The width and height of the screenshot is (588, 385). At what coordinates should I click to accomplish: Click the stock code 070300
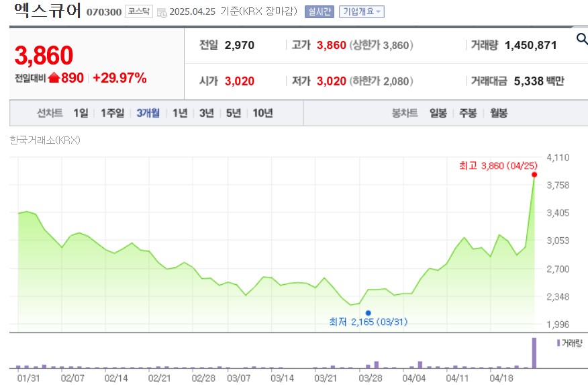(x=104, y=12)
